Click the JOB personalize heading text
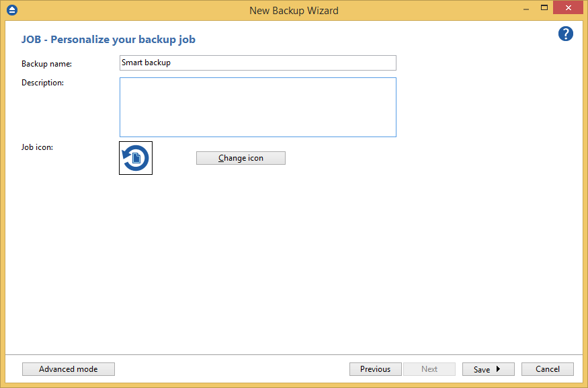Screen dimensions: 588x388 pos(108,39)
